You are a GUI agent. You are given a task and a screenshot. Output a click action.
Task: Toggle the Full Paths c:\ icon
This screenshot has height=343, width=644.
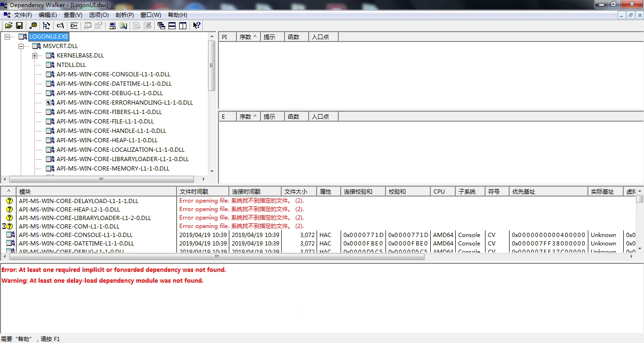[x=60, y=25]
